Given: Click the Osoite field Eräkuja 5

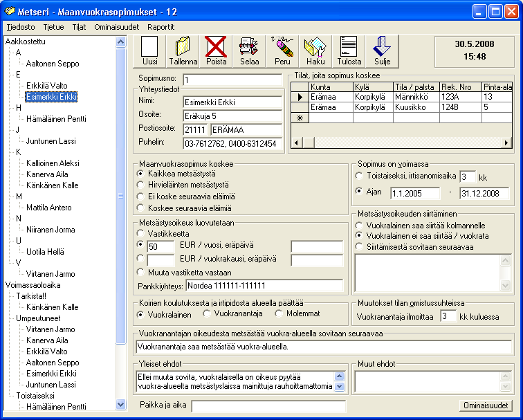Looking at the screenshot, I should pos(232,116).
